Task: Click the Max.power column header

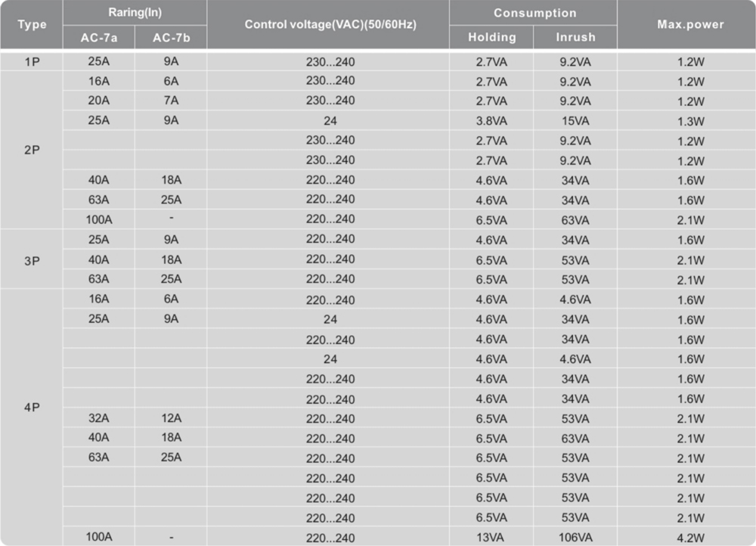Action: [x=690, y=24]
